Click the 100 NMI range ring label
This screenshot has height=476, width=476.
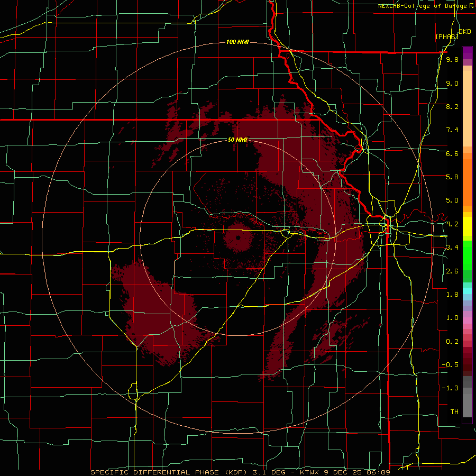pos(237,42)
